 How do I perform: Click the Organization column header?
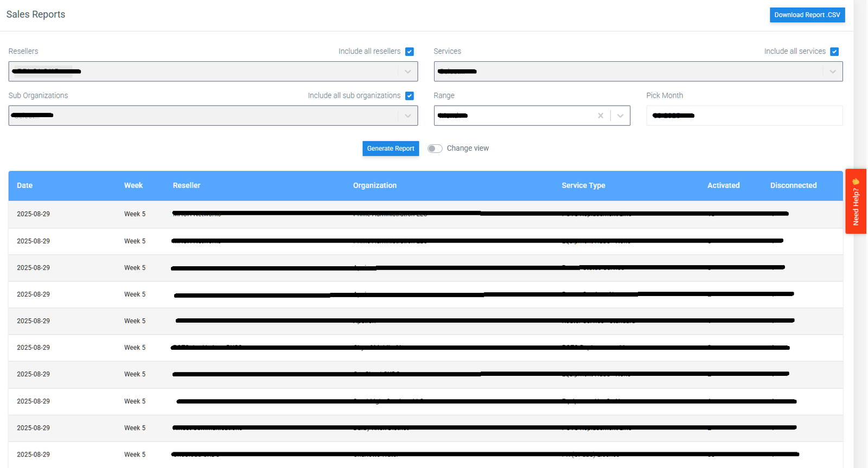click(x=374, y=185)
